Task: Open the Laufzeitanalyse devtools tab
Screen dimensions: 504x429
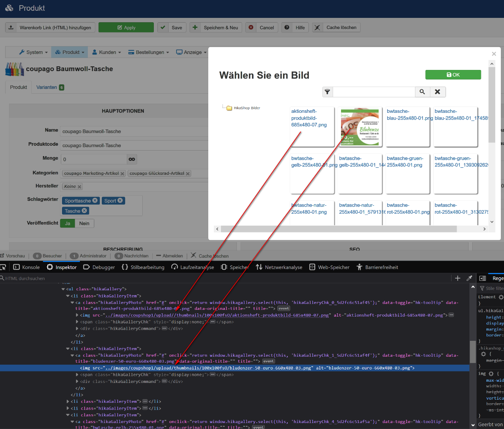Action: (193, 267)
